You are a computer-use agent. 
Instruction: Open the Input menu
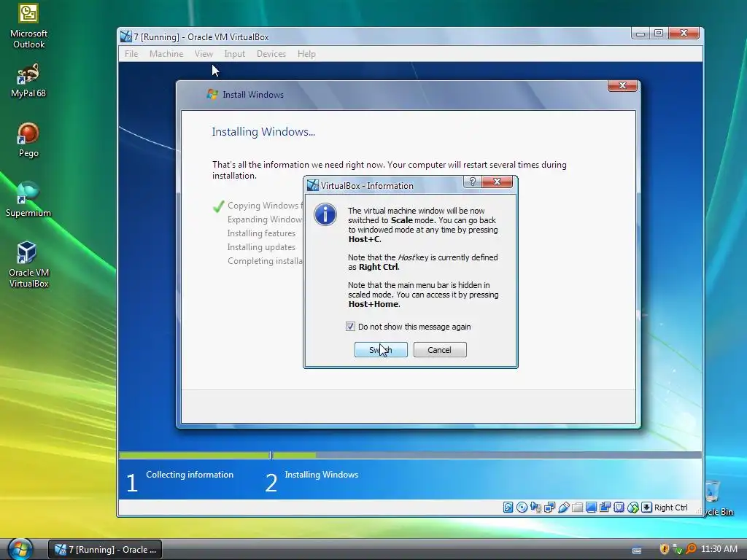tap(234, 54)
